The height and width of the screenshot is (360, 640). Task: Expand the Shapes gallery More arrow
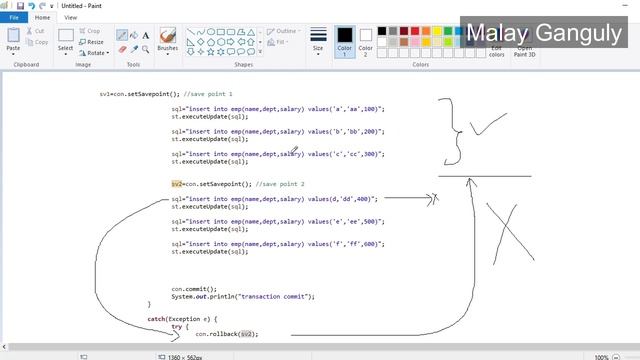click(260, 52)
